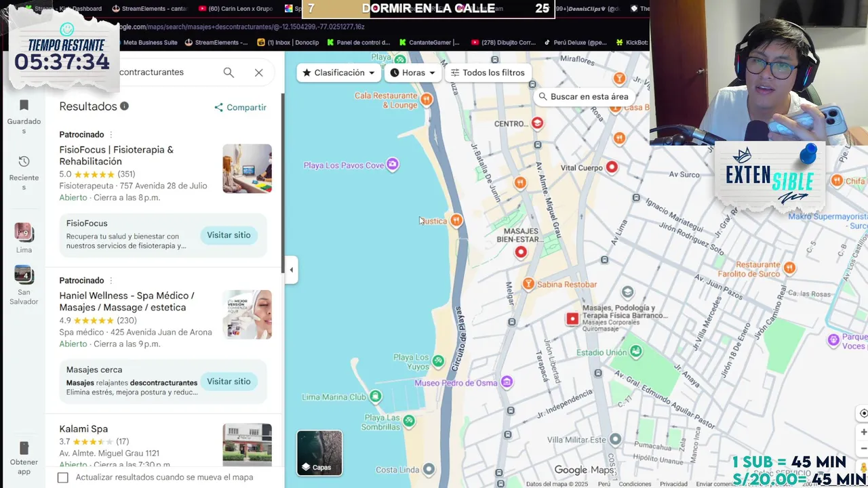The image size is (868, 488).
Task: Click the Cala Restaurante & Lounge pin
Action: click(x=427, y=100)
